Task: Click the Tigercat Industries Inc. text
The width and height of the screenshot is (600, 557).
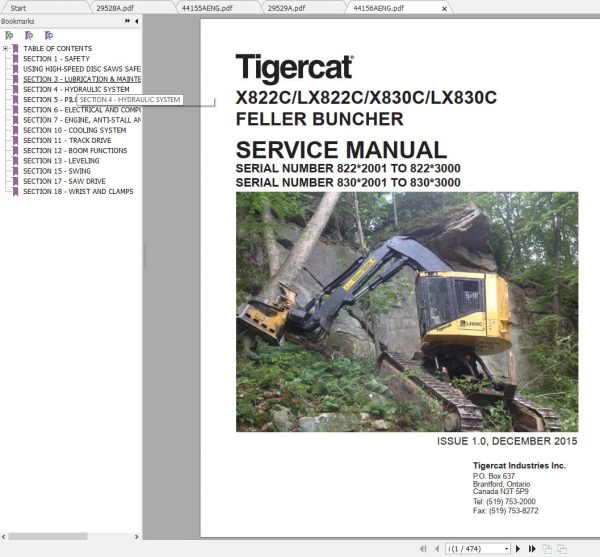Action: click(519, 466)
